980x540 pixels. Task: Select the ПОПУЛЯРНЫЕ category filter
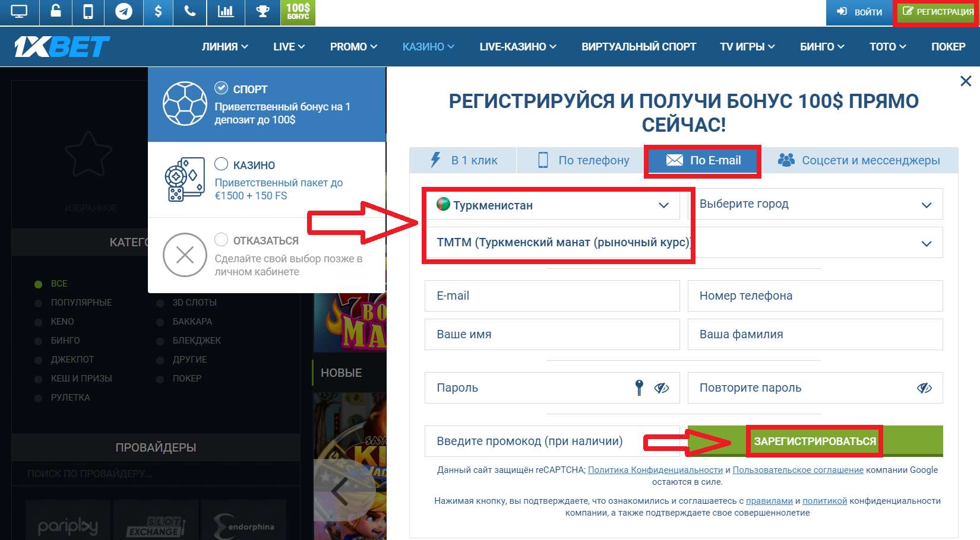pyautogui.click(x=81, y=303)
